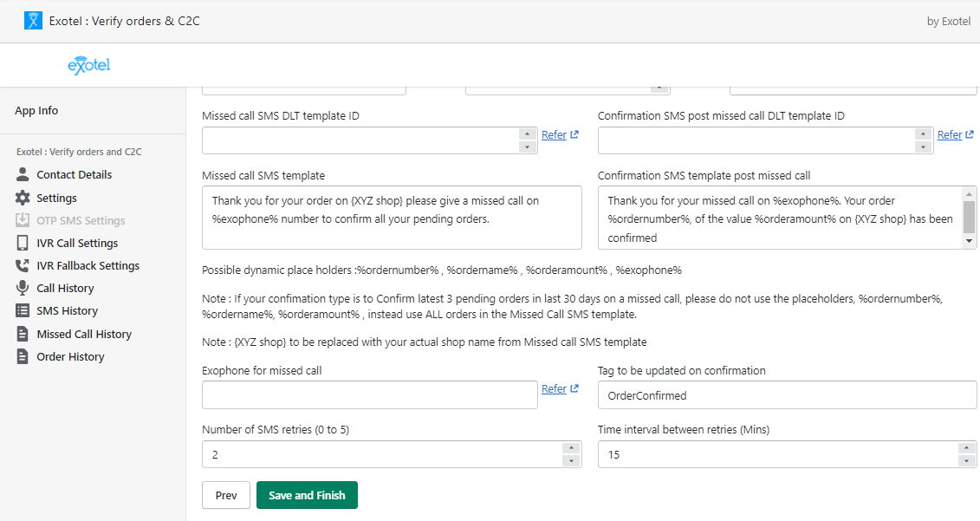Open SMS History page
980x521 pixels.
coord(67,310)
